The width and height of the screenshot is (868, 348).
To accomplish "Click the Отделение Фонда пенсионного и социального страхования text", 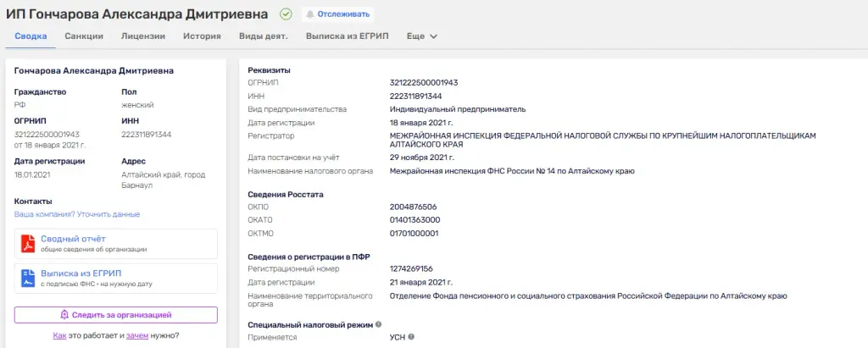I will [588, 296].
